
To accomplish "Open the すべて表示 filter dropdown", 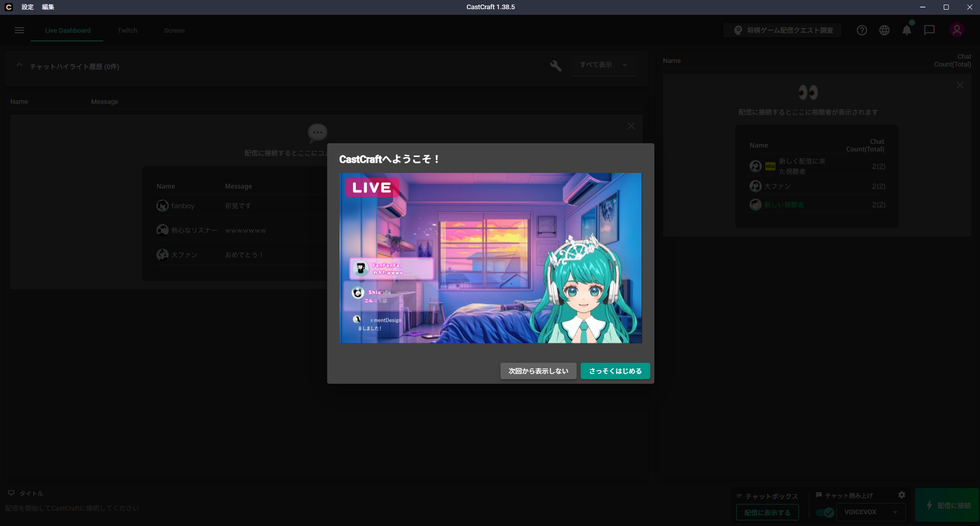I will [x=603, y=65].
